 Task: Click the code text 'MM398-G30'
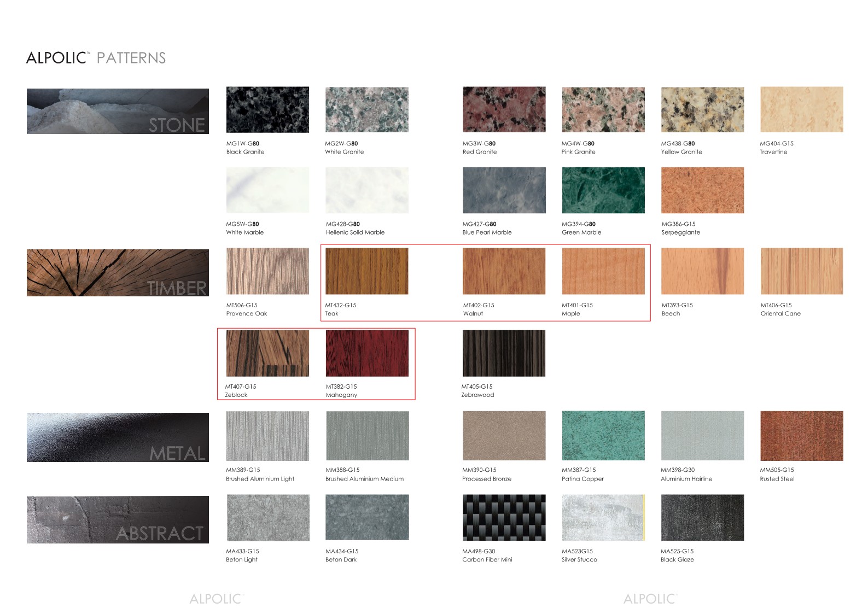click(x=678, y=470)
